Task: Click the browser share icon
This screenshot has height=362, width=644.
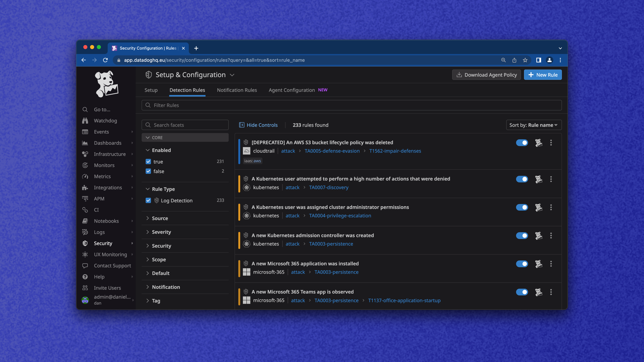Action: point(514,60)
